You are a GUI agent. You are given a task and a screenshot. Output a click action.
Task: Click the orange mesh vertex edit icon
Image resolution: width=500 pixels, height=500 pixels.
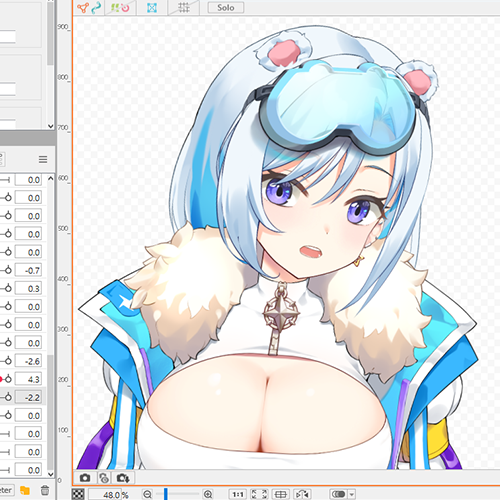coord(82,7)
